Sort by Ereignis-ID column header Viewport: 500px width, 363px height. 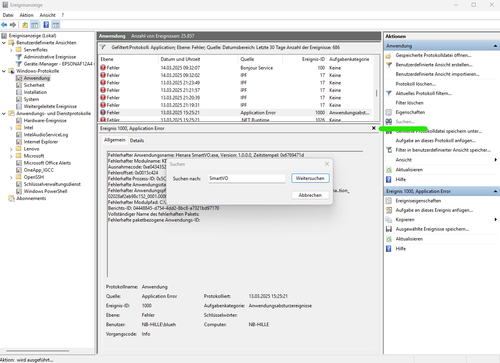click(313, 59)
